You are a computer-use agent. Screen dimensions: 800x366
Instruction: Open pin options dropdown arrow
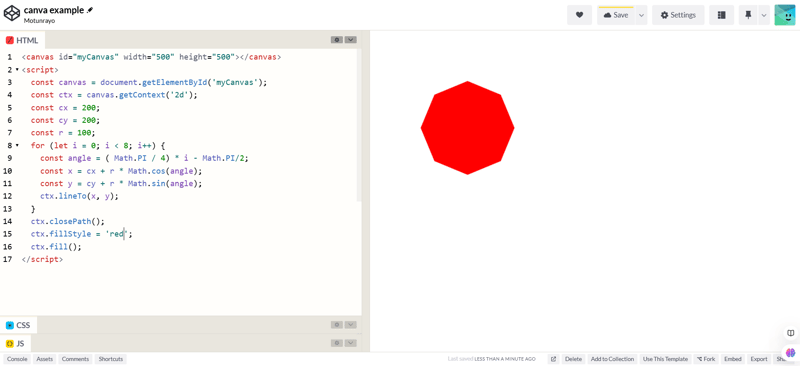click(764, 15)
